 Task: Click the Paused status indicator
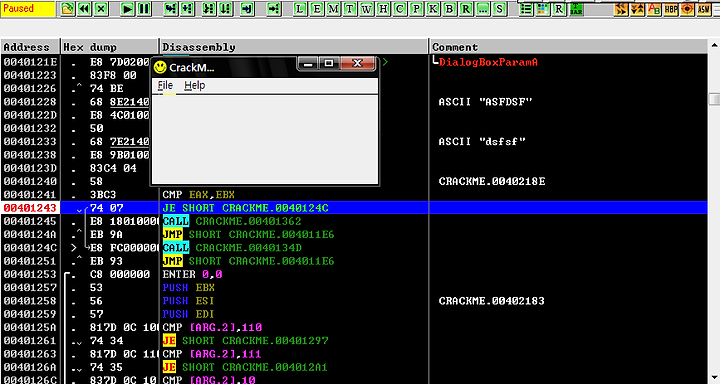28,9
